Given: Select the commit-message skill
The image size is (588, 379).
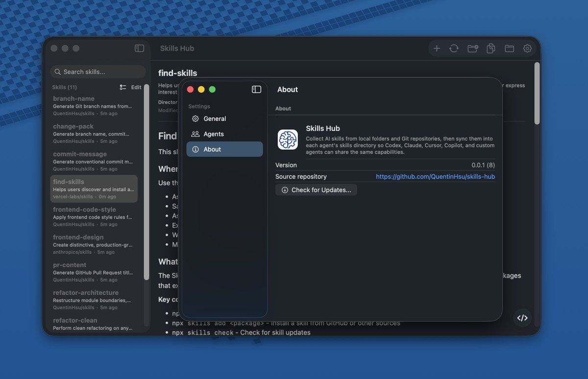Looking at the screenshot, I should coord(94,161).
